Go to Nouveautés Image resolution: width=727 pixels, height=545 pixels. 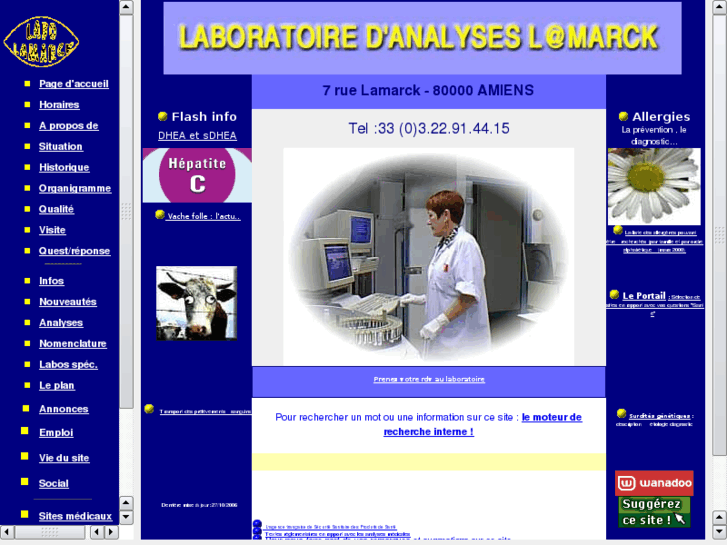coord(68,302)
